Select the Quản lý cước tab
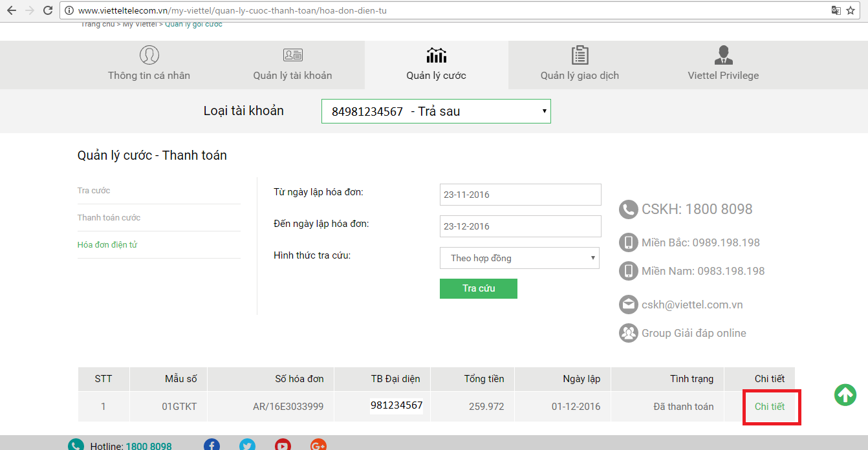 pyautogui.click(x=437, y=65)
